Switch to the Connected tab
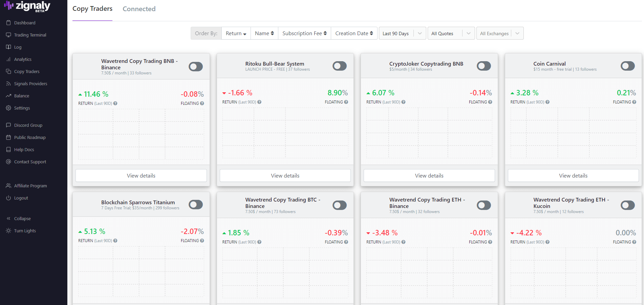Image resolution: width=644 pixels, height=305 pixels. (139, 9)
